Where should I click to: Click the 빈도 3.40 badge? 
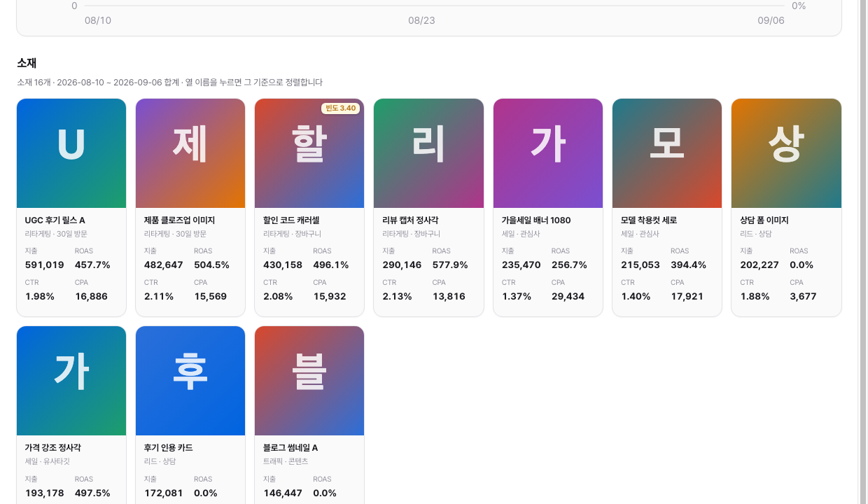[x=341, y=108]
